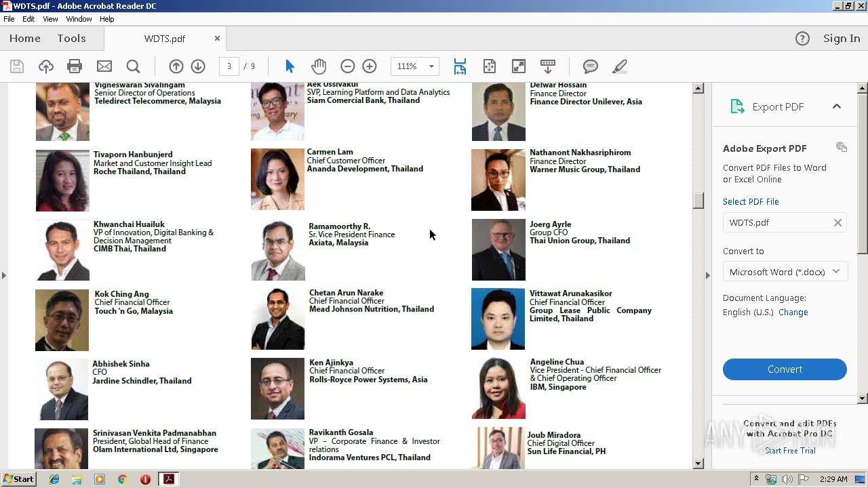This screenshot has height=488, width=868.
Task: Open Chrome from the taskbar
Action: (x=122, y=479)
